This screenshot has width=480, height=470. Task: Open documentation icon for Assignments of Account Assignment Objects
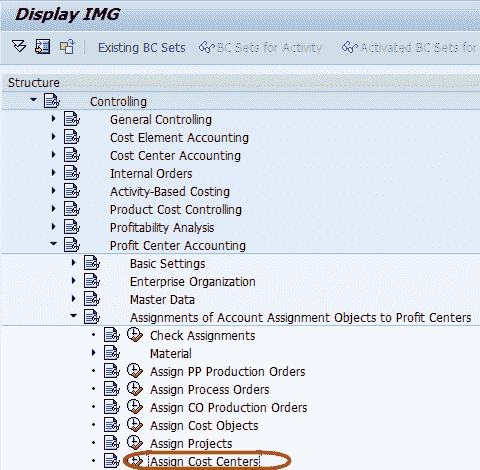coord(92,317)
